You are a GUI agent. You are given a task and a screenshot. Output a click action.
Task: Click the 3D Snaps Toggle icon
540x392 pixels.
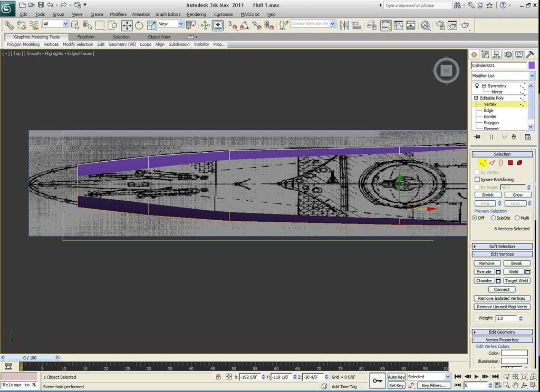pyautogui.click(x=233, y=25)
